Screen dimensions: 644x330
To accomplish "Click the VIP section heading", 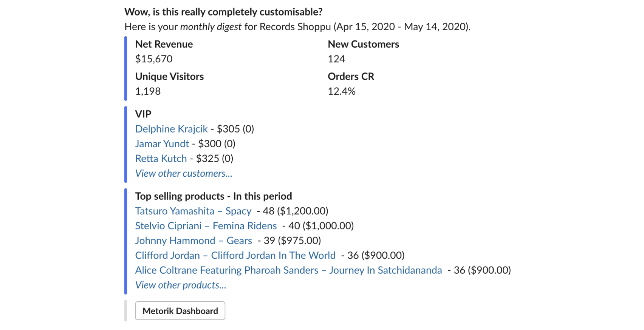I will pos(143,114).
